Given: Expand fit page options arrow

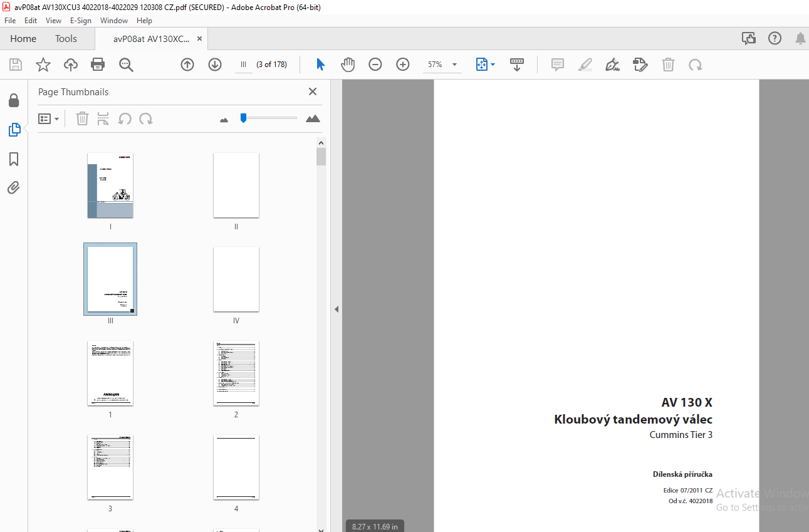Looking at the screenshot, I should pyautogui.click(x=493, y=65).
